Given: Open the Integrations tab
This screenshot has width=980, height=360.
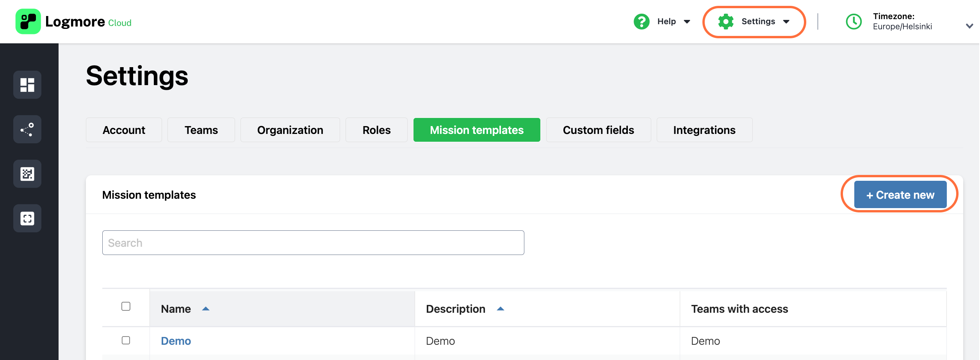Looking at the screenshot, I should (x=704, y=130).
